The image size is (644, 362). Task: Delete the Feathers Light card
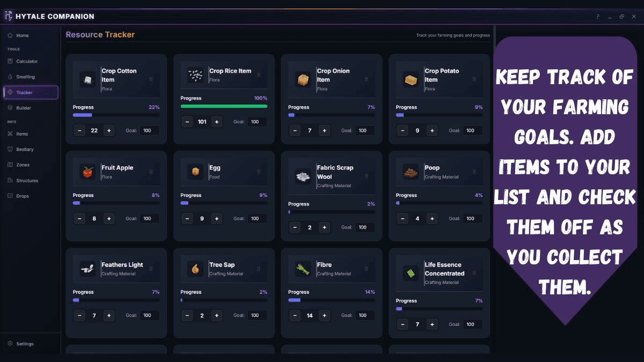(151, 269)
